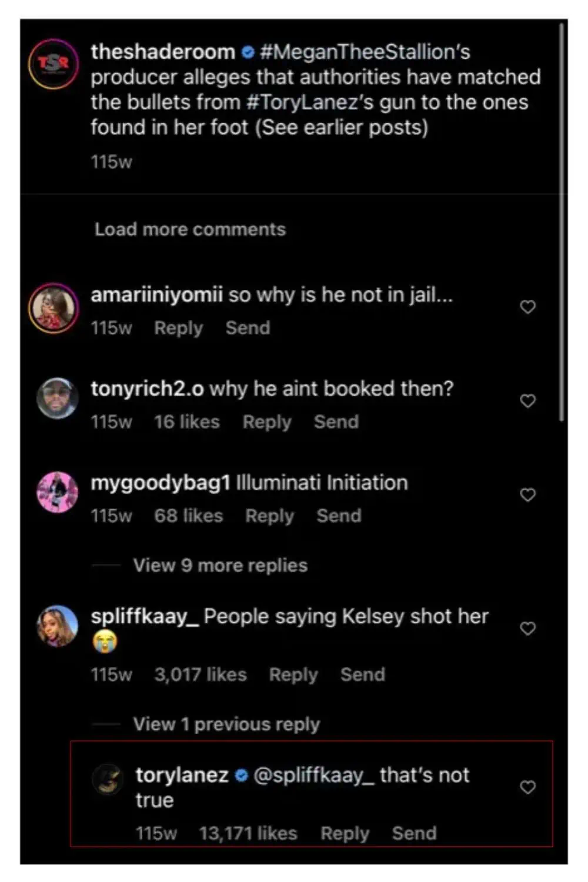Reply to tonyrich2.o's comment
Viewport: 588px width, 882px height.
click(267, 422)
